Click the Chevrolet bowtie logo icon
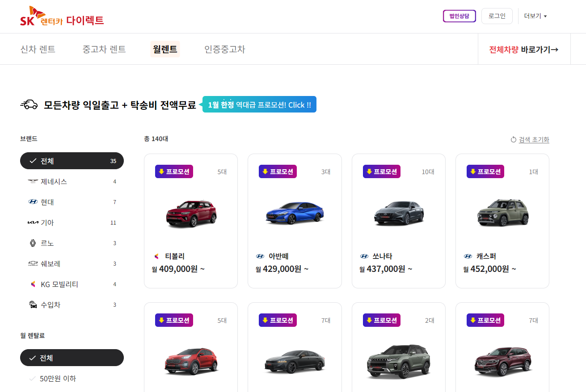The height and width of the screenshot is (392, 586). 33,263
